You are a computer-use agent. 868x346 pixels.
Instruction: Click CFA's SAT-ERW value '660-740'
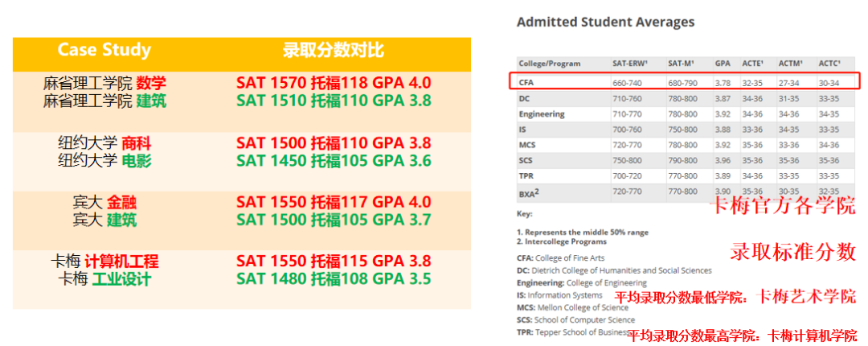628,83
